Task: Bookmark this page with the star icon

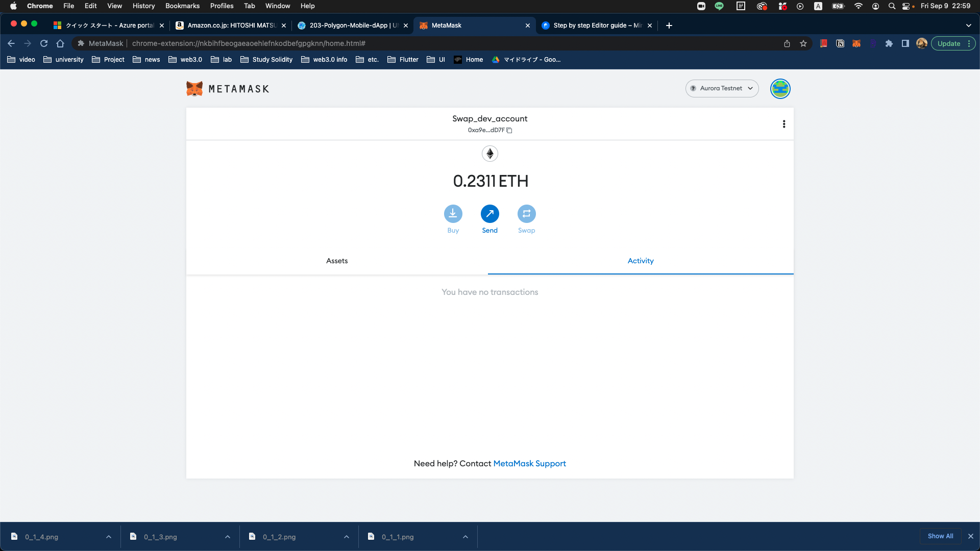Action: [803, 43]
